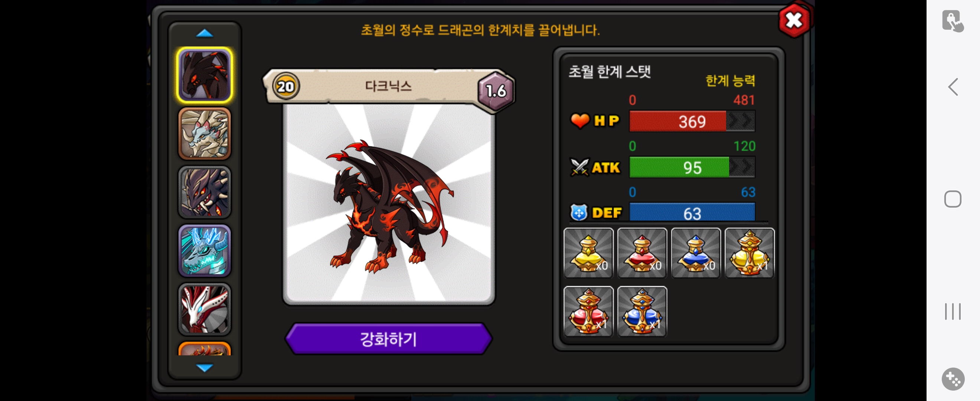The image size is (980, 401).
Task: Click the green ATK limit bar
Action: (692, 167)
